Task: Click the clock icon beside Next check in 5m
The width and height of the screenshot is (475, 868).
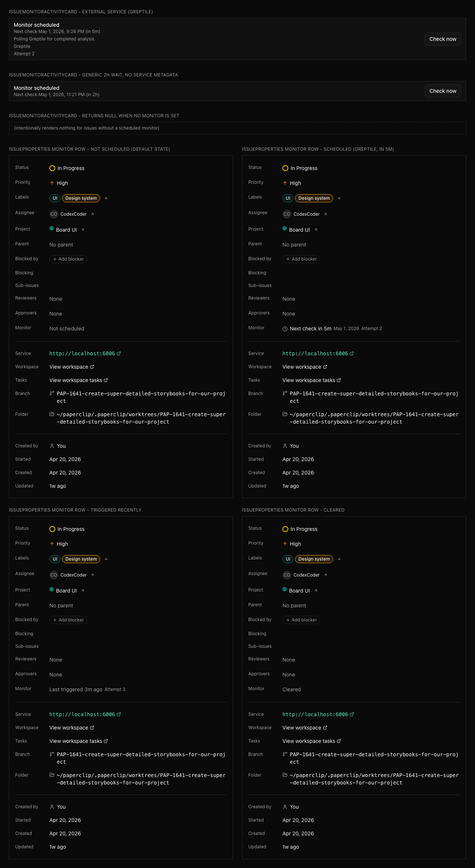Action: click(285, 329)
